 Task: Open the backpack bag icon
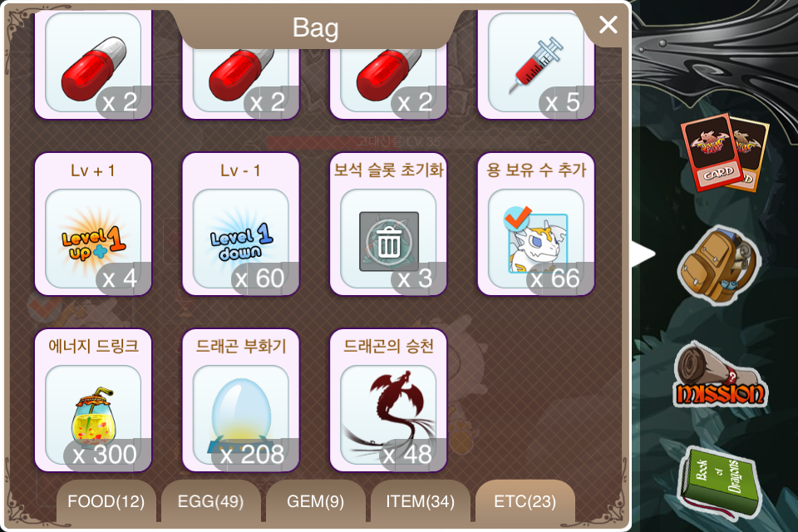coord(718,265)
